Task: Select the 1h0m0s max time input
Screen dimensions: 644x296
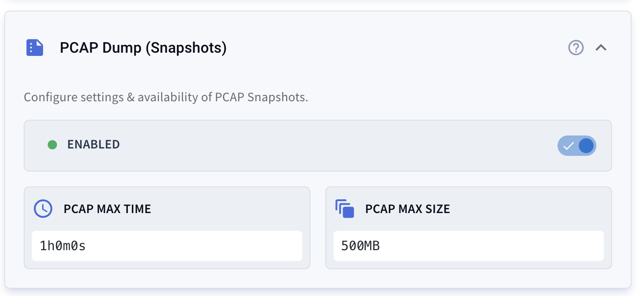Action: (167, 246)
